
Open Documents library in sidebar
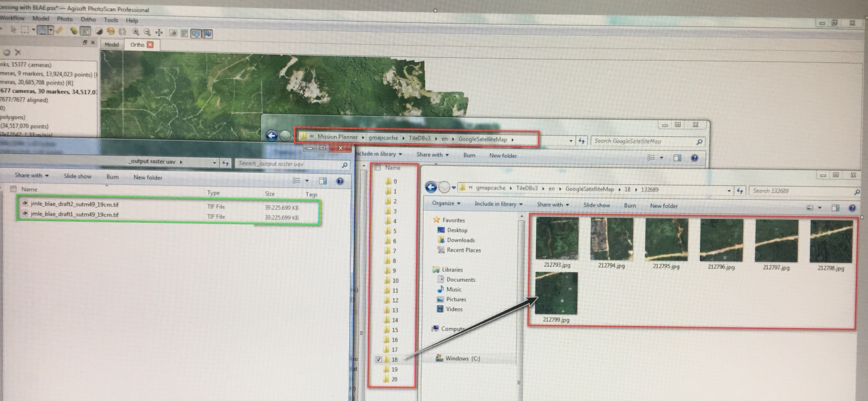click(454, 280)
